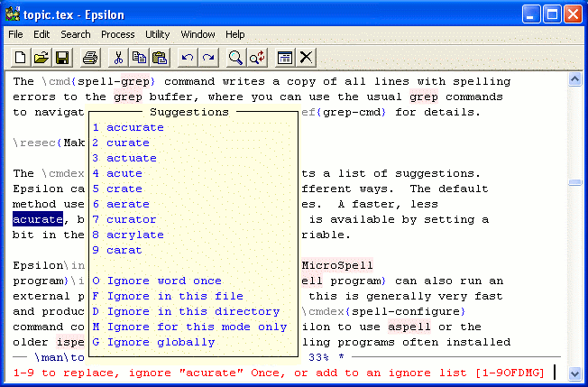Click the New file toolbar icon
Screen dimensions: 588x387
pos(20,58)
